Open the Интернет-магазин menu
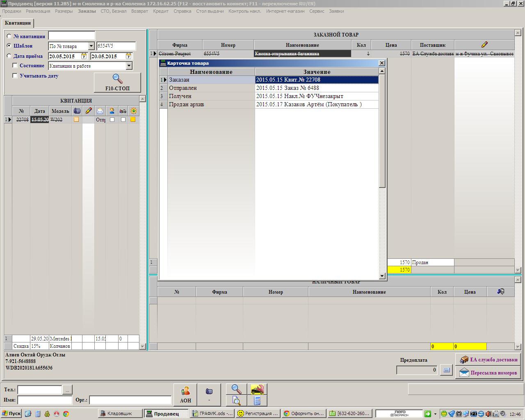Image resolution: width=525 pixels, height=420 pixels. tap(285, 11)
